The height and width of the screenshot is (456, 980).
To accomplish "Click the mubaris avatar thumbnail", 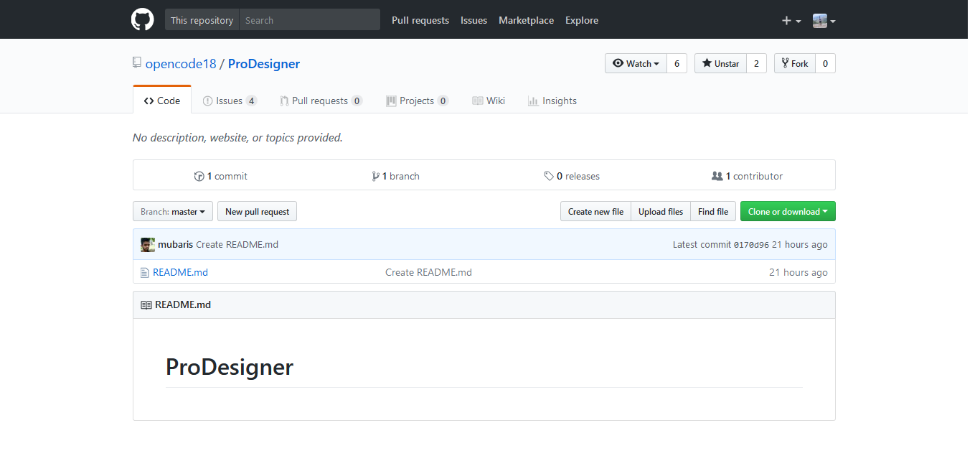I will (148, 244).
